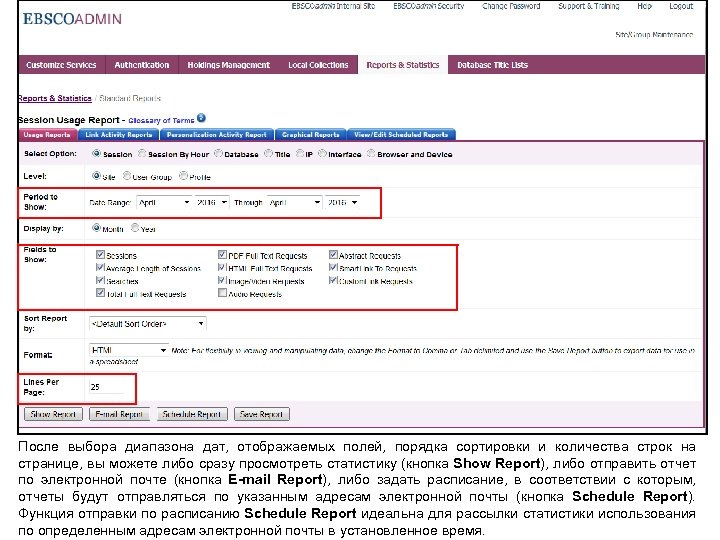
Task: Choose the Title option radio button
Action: click(268, 153)
